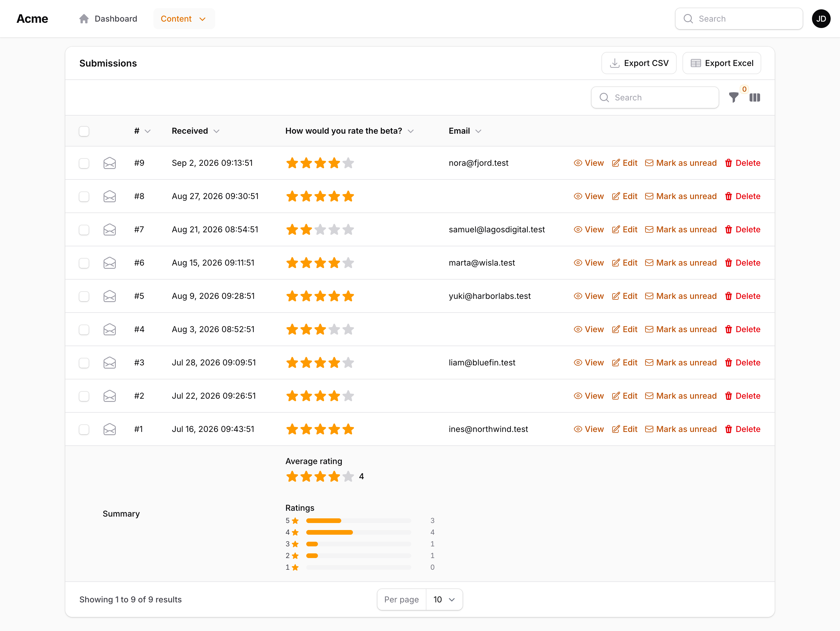Image resolution: width=840 pixels, height=631 pixels.
Task: Mark submission #9 as unread
Action: click(x=680, y=163)
